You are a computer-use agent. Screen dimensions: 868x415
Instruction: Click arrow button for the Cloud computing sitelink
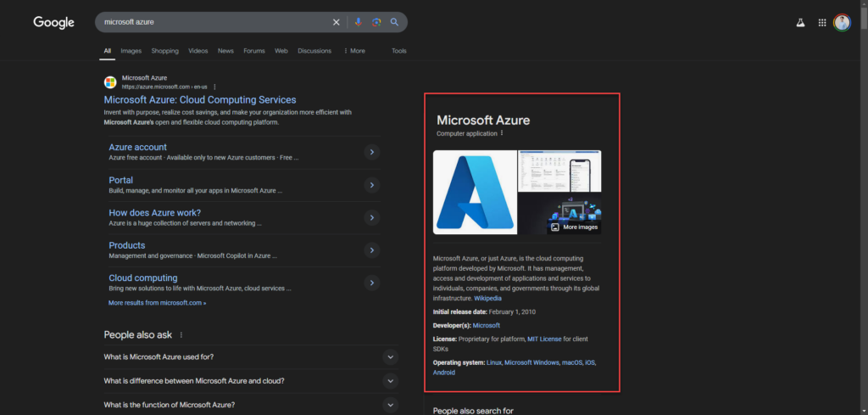pos(372,283)
